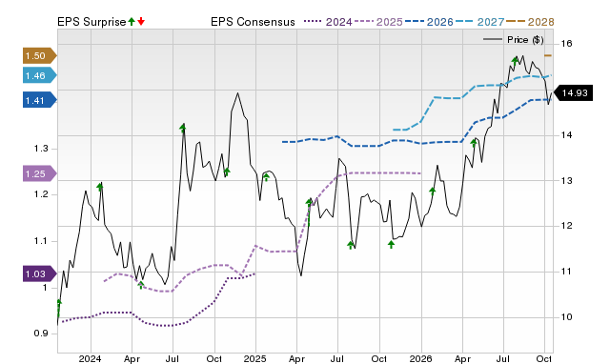Click the 1.3 label on the EPS axis
The height and width of the screenshot is (364, 610).
pos(41,149)
